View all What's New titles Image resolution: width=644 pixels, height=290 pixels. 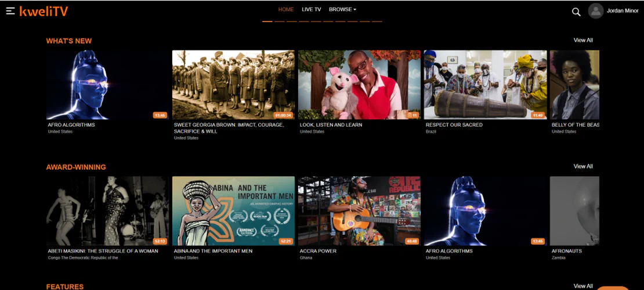(583, 40)
